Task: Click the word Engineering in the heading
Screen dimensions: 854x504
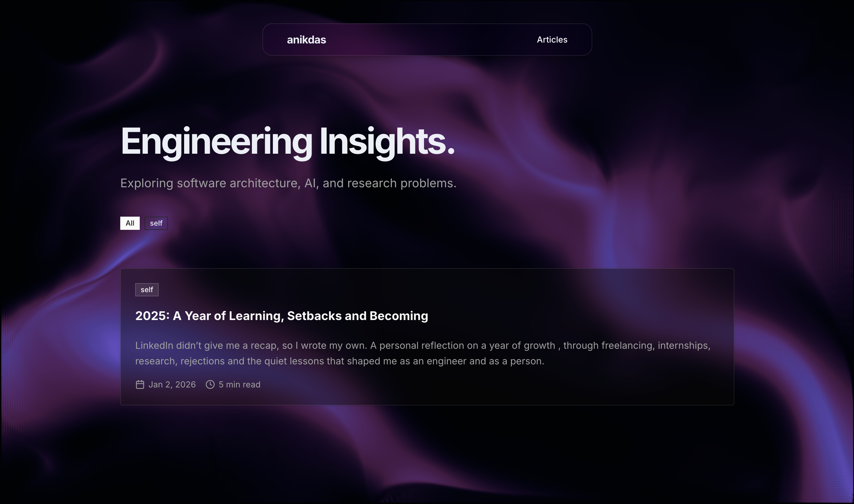Action: click(x=216, y=141)
